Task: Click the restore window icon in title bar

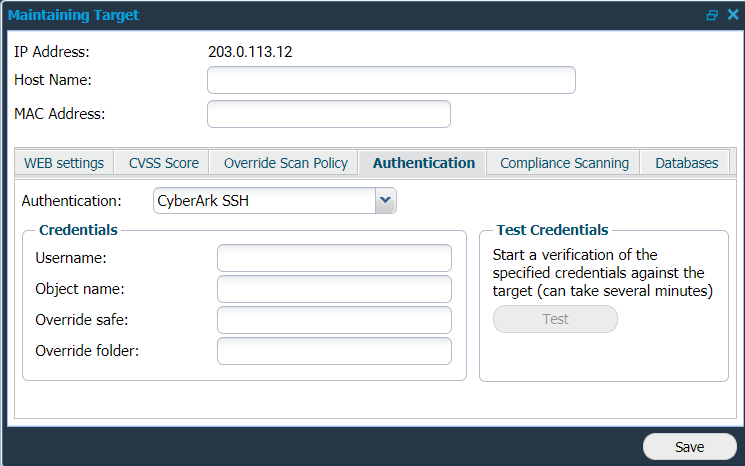Action: [x=712, y=15]
